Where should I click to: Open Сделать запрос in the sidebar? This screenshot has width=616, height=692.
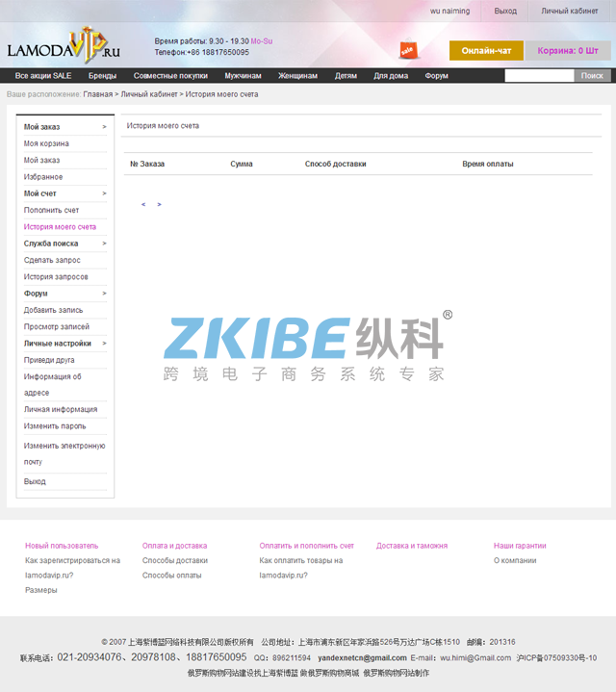pos(52,261)
